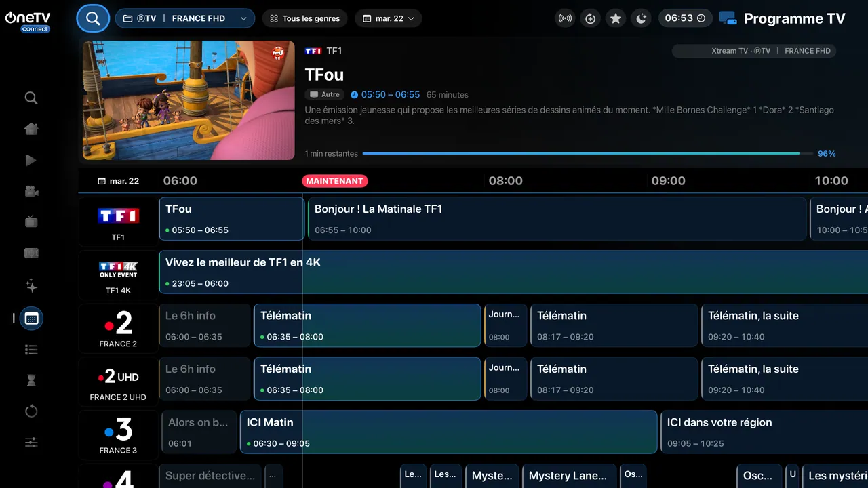Open the hourglass icon in the sidebar

(31, 380)
